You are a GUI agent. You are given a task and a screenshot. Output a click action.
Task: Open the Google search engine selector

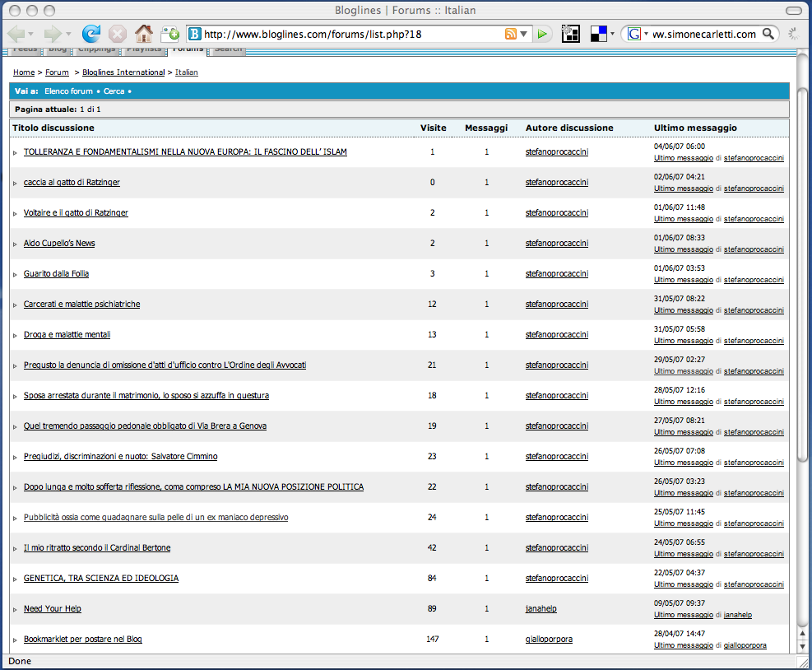[x=638, y=35]
